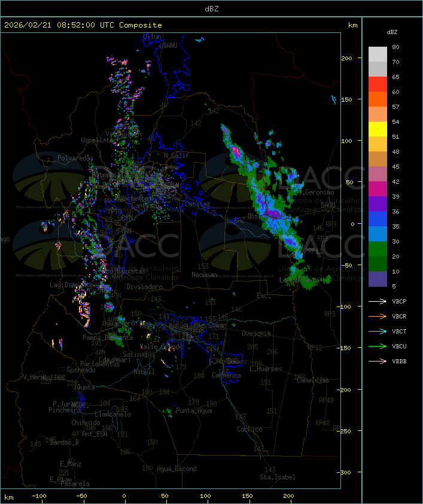Click the legend value label 80
Viewport: 423px width, 504px height.
click(x=395, y=47)
